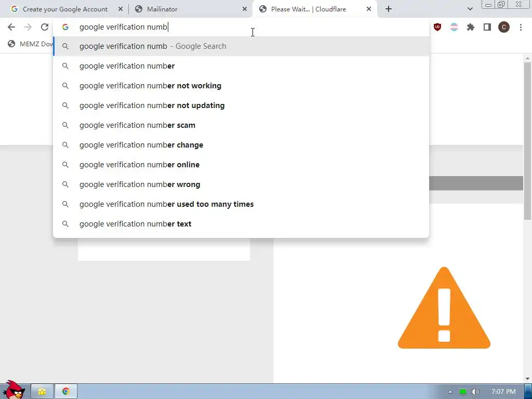Viewport: 532px width, 399px height.
Task: Open a new tab with plus button
Action: 389,9
